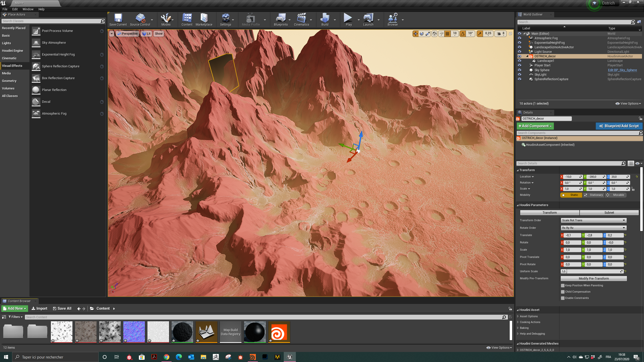Enable the Enable Constraints checkbox
The height and width of the screenshot is (362, 644).
(563, 298)
